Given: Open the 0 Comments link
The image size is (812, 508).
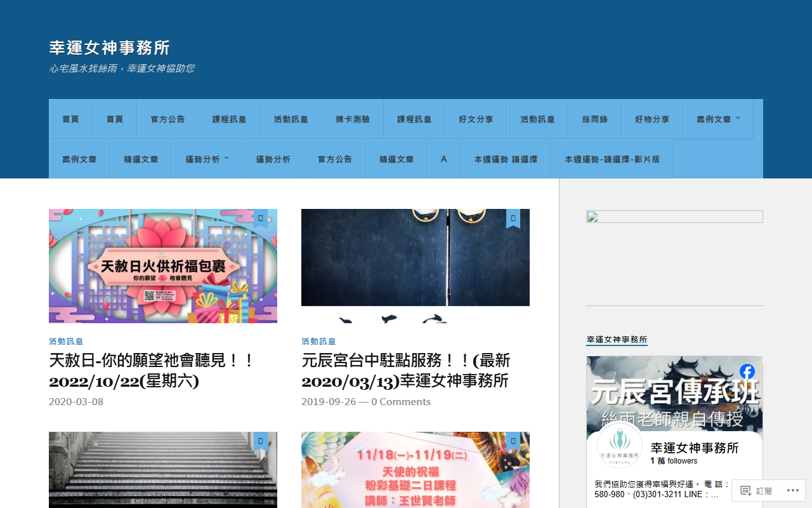Looking at the screenshot, I should (x=401, y=402).
